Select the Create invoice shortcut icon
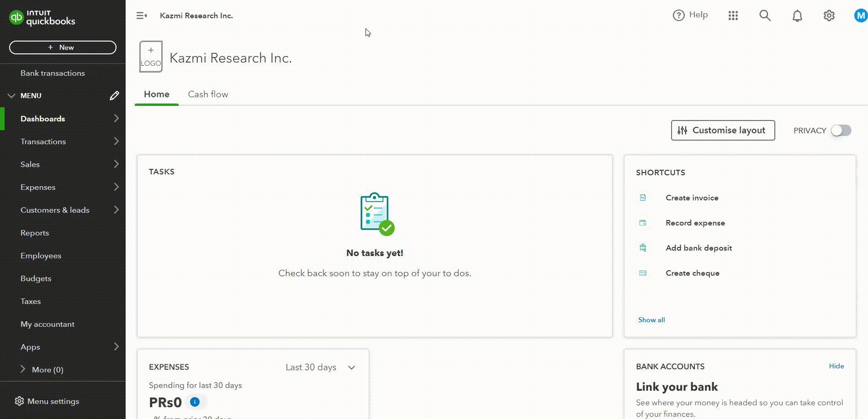 [x=642, y=198]
